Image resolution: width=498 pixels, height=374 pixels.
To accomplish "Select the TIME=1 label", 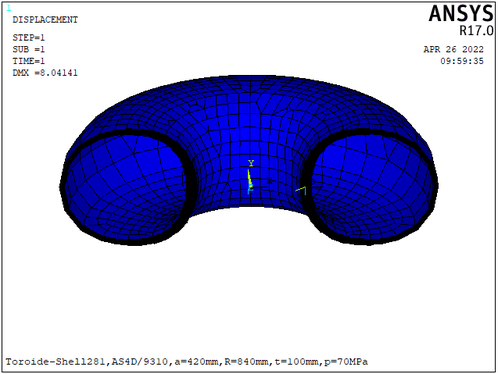I will (x=29, y=61).
